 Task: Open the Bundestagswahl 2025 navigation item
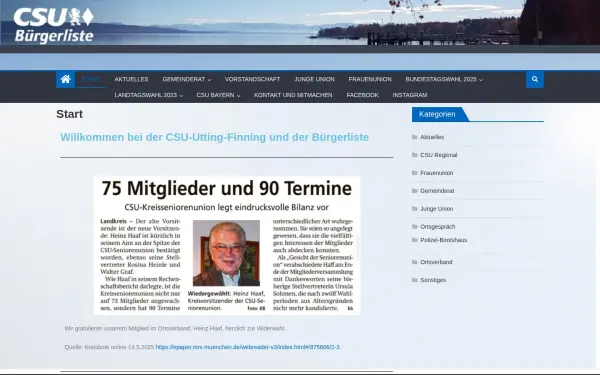point(441,79)
